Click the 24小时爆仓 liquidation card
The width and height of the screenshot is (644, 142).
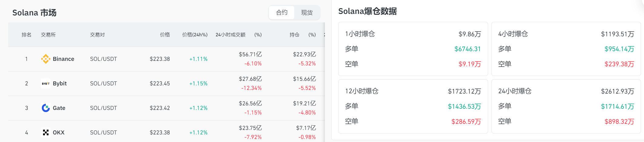(566, 106)
